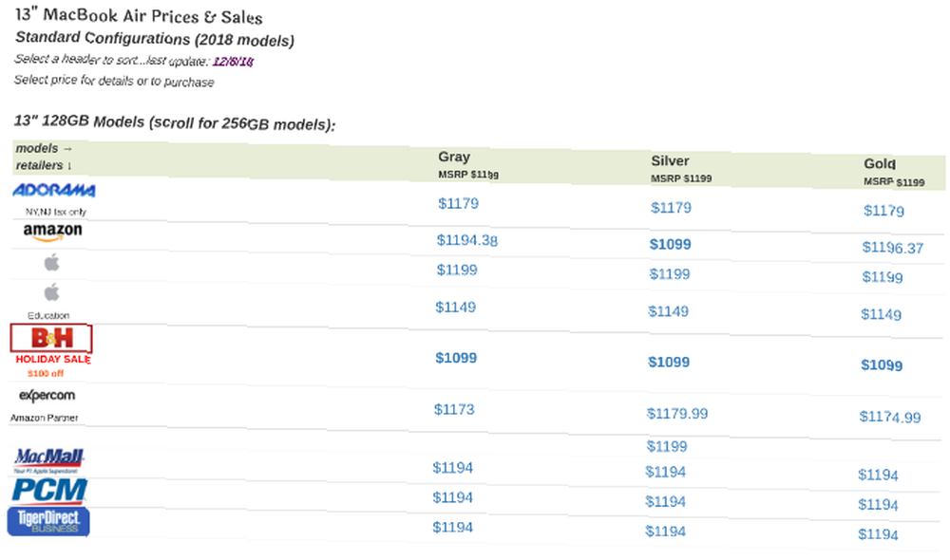Open TigerDirect's $1194 Silver price

tap(666, 532)
